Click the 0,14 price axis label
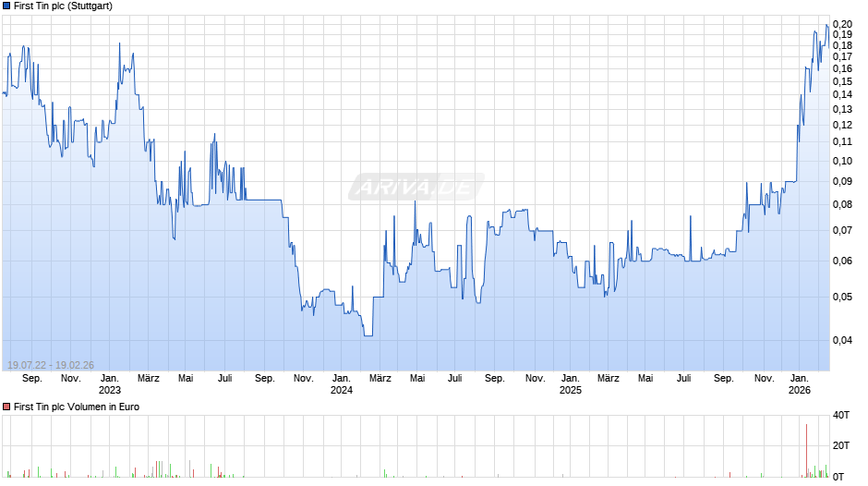 click(x=842, y=94)
